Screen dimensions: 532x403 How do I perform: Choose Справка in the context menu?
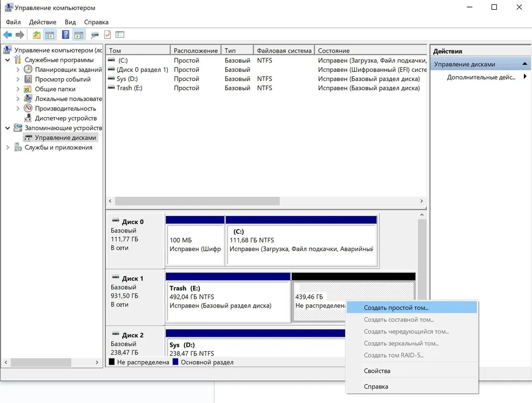[412, 386]
